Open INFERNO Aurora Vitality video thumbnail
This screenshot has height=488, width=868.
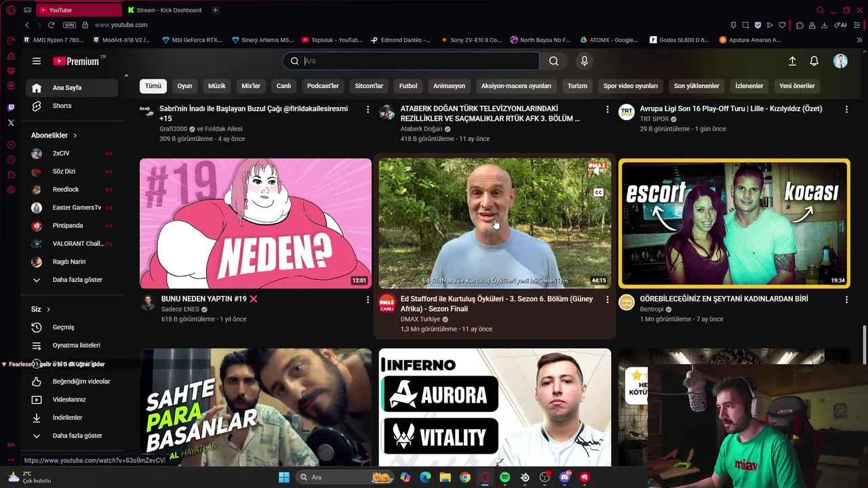pos(495,407)
